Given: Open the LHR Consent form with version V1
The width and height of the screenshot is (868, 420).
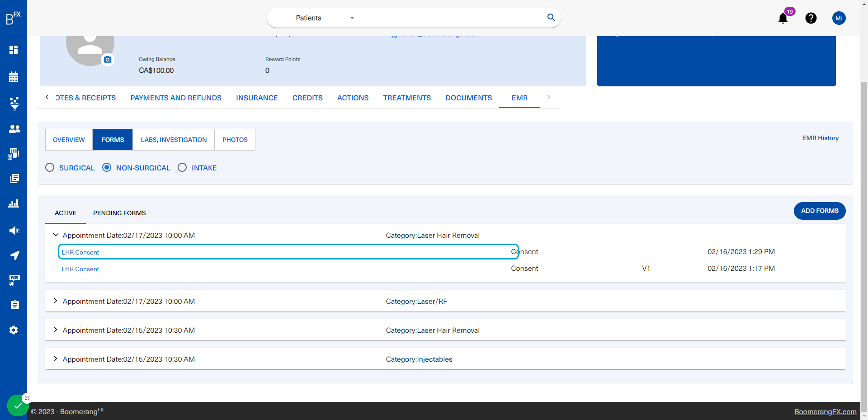Looking at the screenshot, I should pos(80,269).
